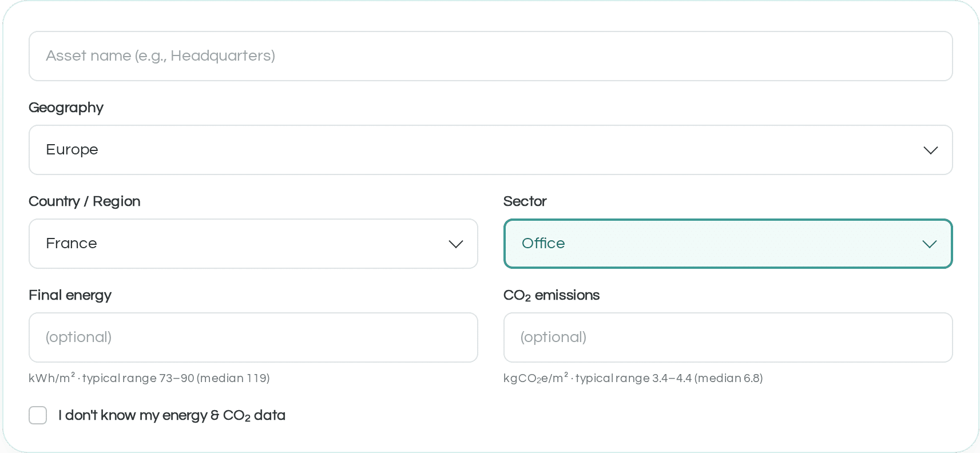
Task: Click the Sector label
Action: coord(525,201)
